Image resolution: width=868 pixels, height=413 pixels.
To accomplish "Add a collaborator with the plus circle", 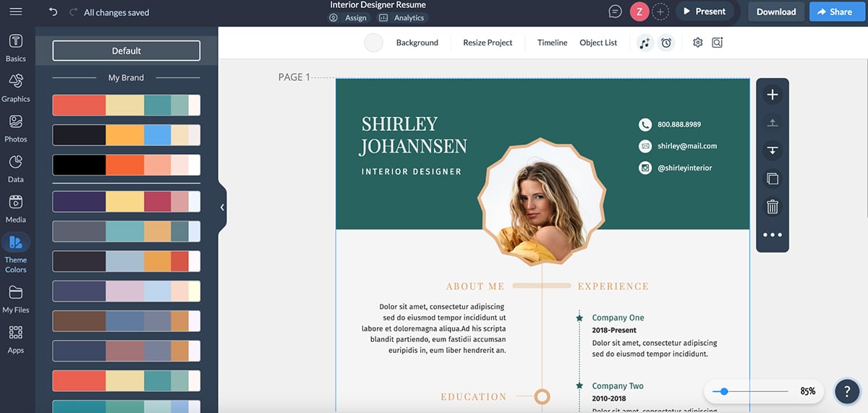I will (x=660, y=12).
